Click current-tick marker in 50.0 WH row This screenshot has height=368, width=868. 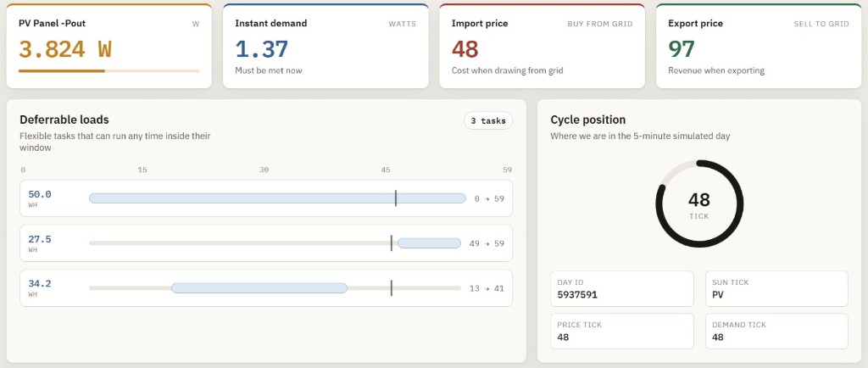[396, 198]
